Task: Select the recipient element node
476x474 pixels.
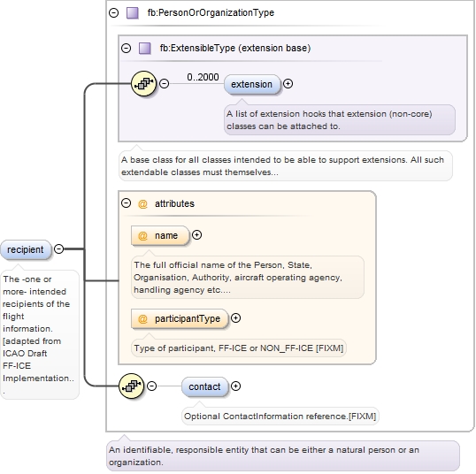Action: [26, 249]
